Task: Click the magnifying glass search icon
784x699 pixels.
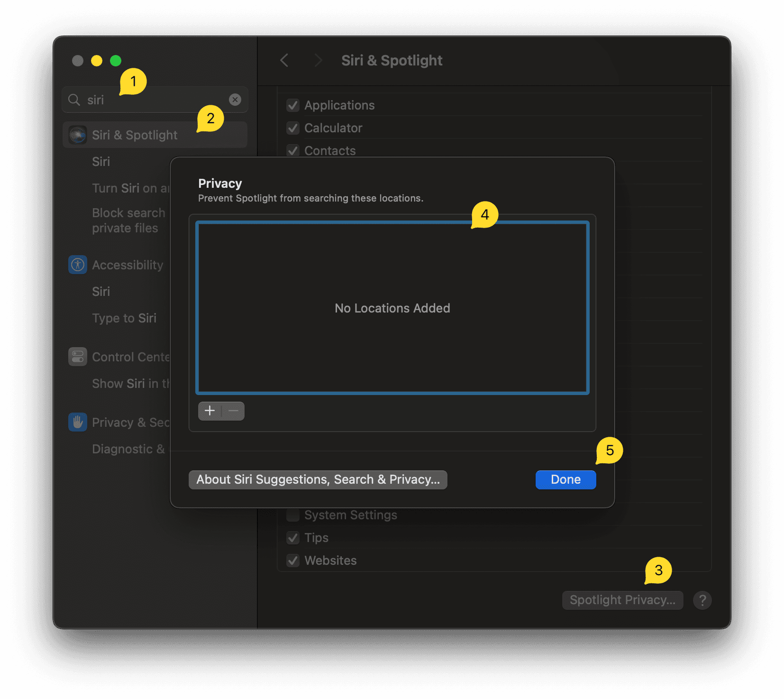Action: point(74,100)
